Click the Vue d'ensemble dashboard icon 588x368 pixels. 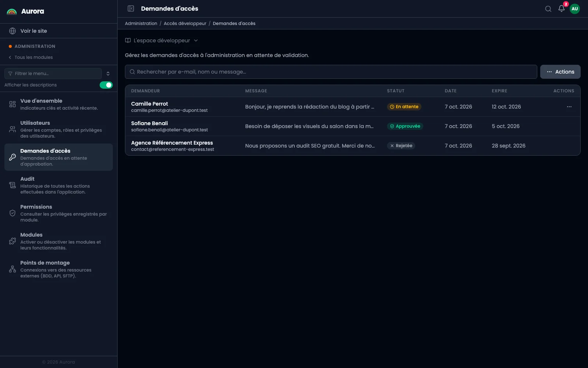click(12, 104)
